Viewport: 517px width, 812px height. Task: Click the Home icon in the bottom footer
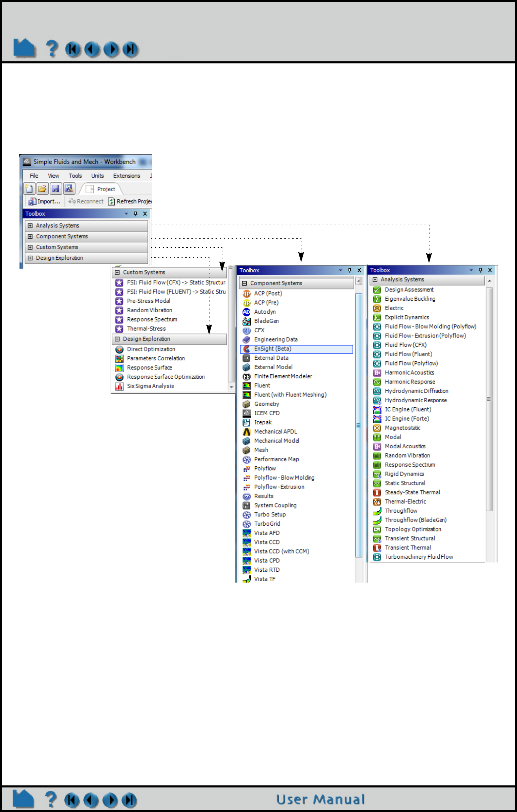tap(23, 799)
